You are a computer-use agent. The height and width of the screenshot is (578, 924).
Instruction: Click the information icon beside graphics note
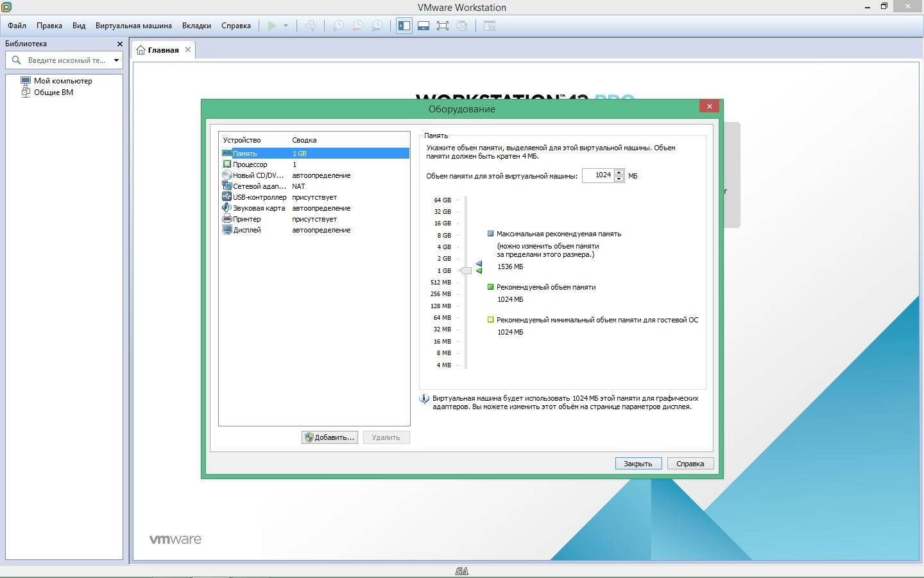[x=424, y=399]
